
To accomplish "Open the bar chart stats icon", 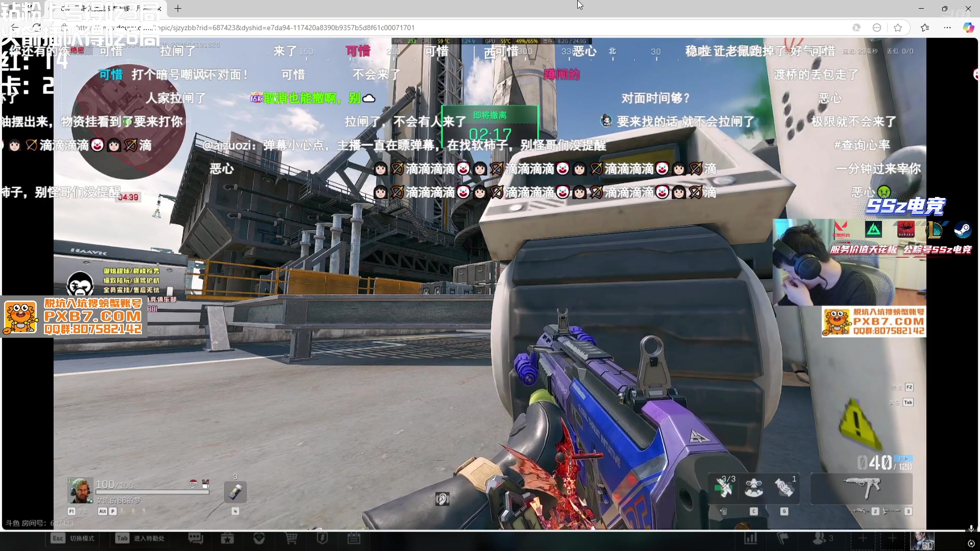I will (751, 538).
